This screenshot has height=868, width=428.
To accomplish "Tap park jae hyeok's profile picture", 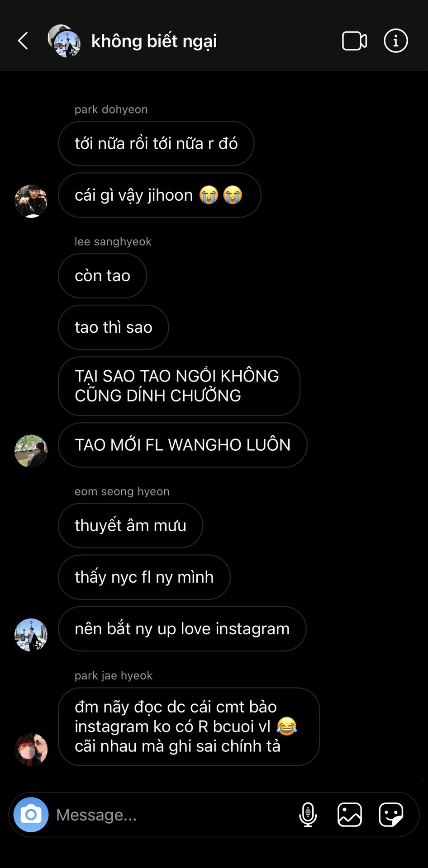I will click(x=31, y=749).
